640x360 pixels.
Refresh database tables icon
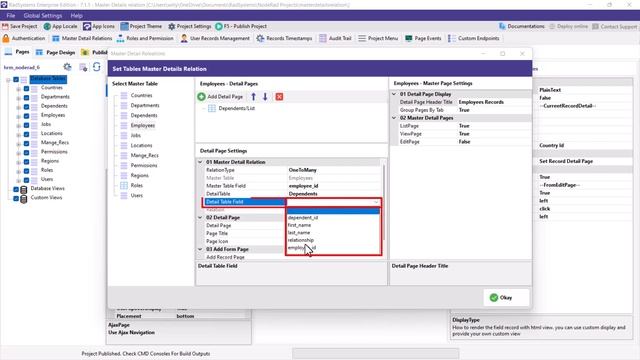pyautogui.click(x=97, y=67)
